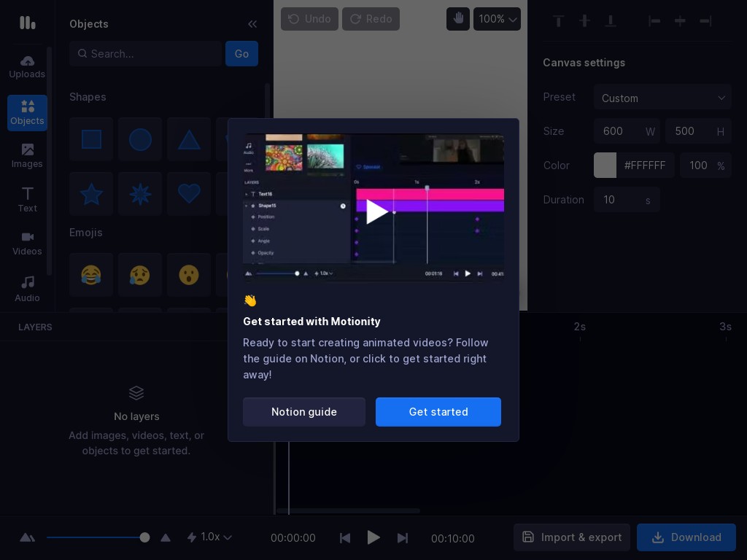This screenshot has height=560, width=747.
Task: Open the 1.0x playback speed dropdown
Action: pos(210,537)
